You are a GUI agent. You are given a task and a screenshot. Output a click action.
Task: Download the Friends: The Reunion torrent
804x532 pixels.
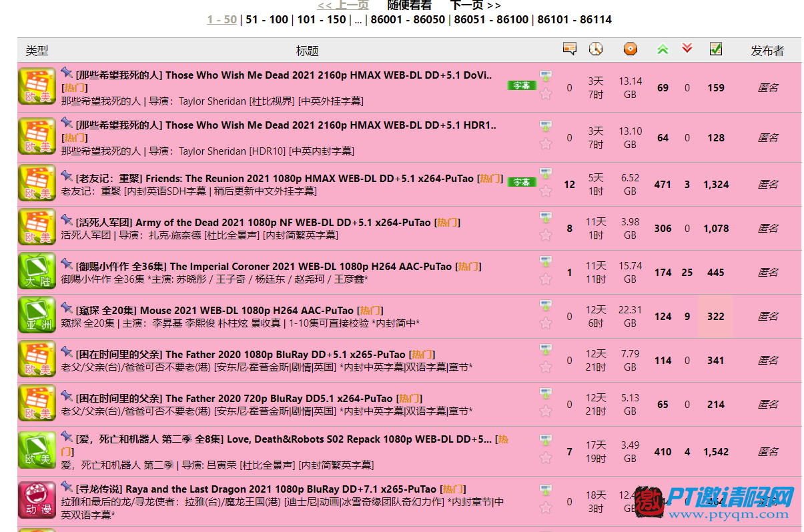pos(546,173)
